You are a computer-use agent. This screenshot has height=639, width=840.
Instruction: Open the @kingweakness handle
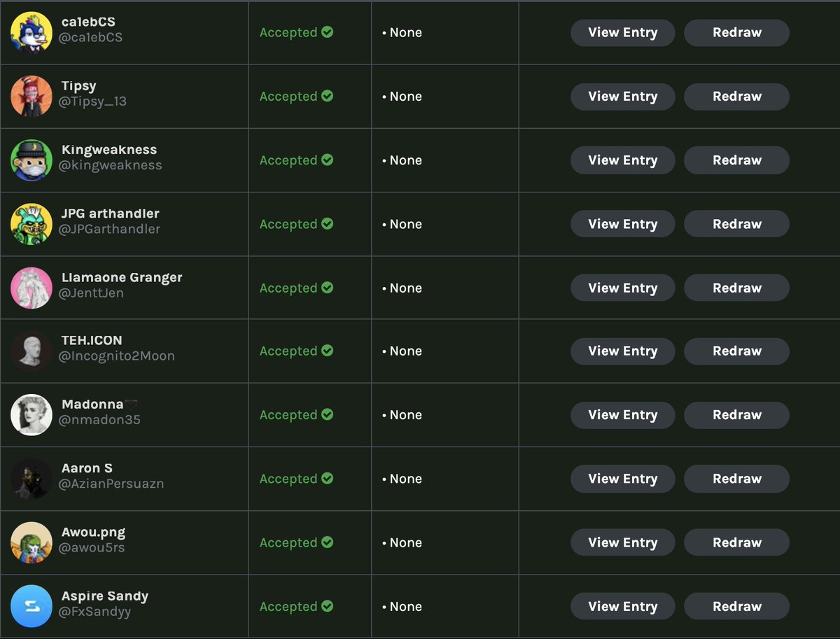pyautogui.click(x=111, y=166)
